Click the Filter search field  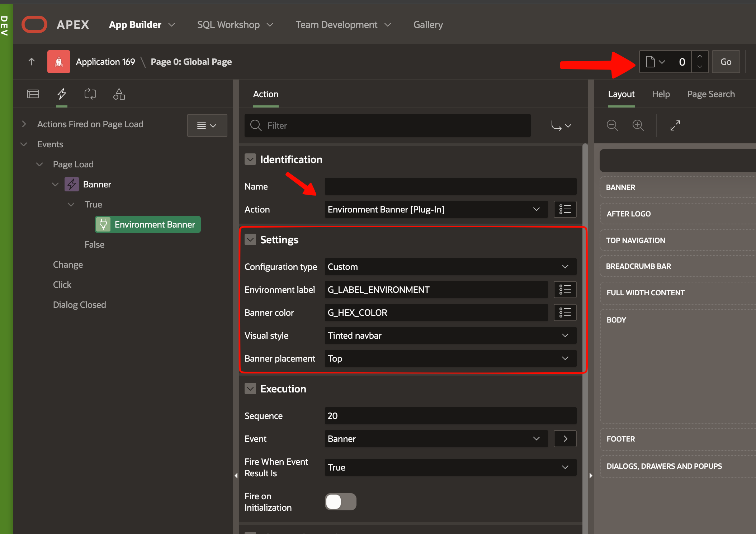point(387,125)
